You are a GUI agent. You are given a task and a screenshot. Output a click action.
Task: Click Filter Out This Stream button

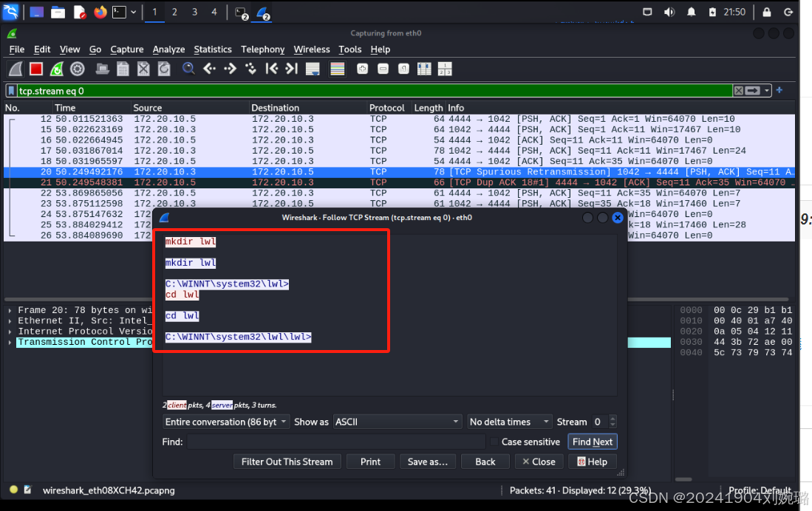[x=287, y=462]
